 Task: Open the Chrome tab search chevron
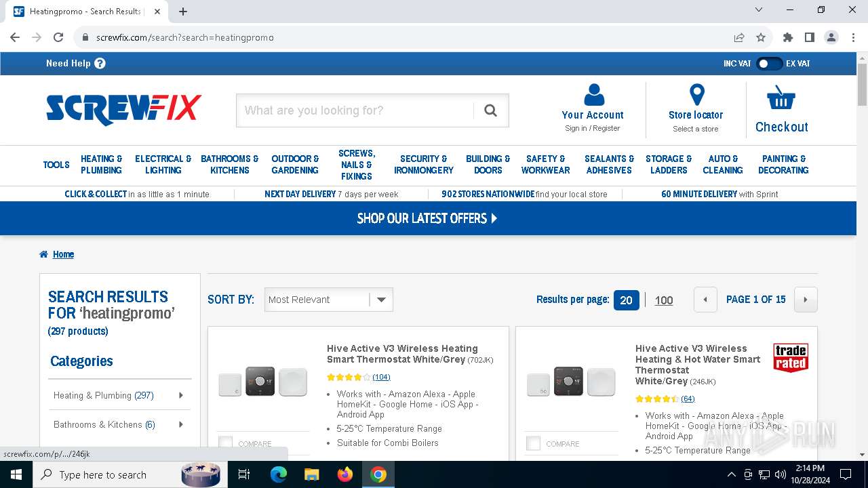(759, 10)
